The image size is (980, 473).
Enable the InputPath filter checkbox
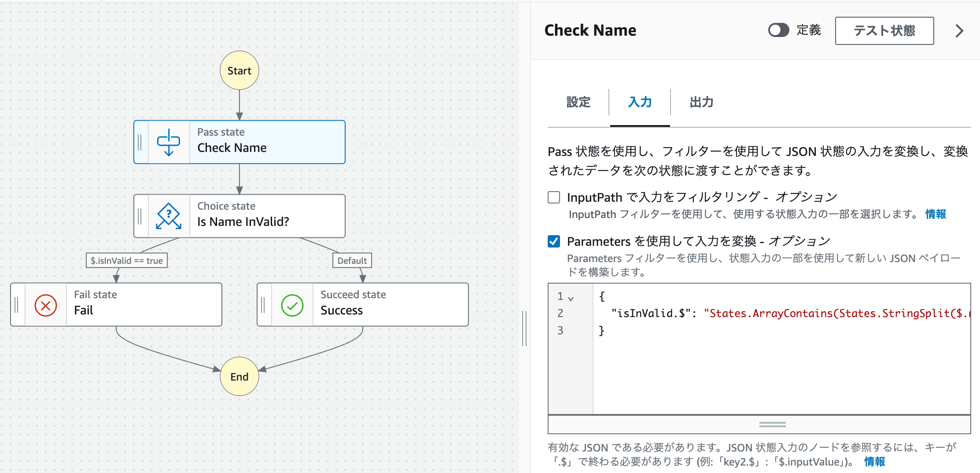coord(554,197)
